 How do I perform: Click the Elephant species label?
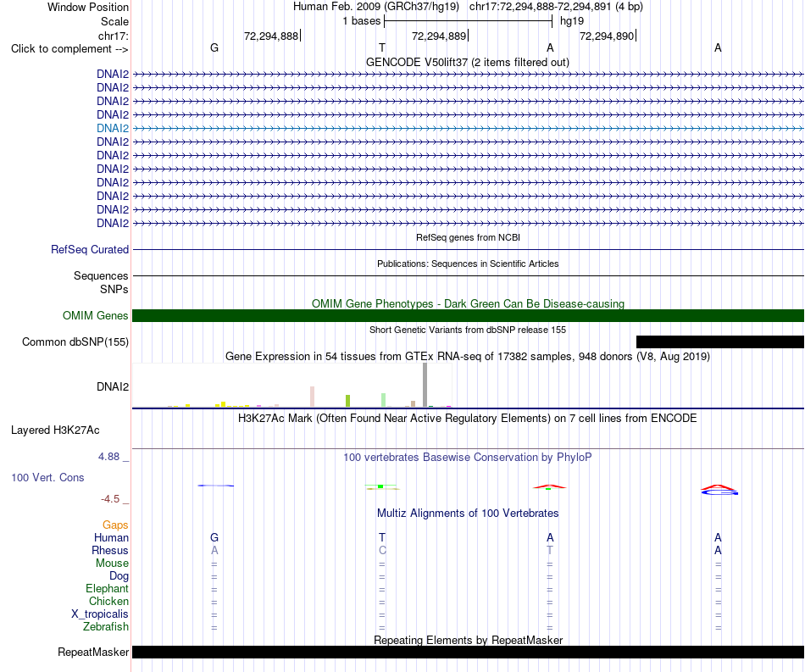coord(108,588)
